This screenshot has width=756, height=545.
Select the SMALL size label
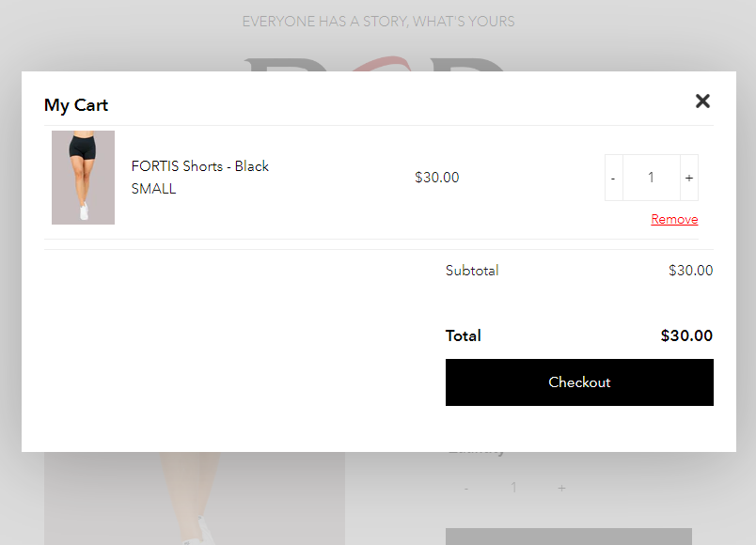pyautogui.click(x=153, y=189)
